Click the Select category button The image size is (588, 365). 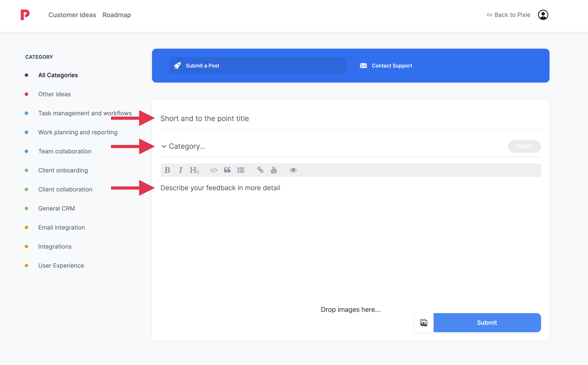pos(524,146)
